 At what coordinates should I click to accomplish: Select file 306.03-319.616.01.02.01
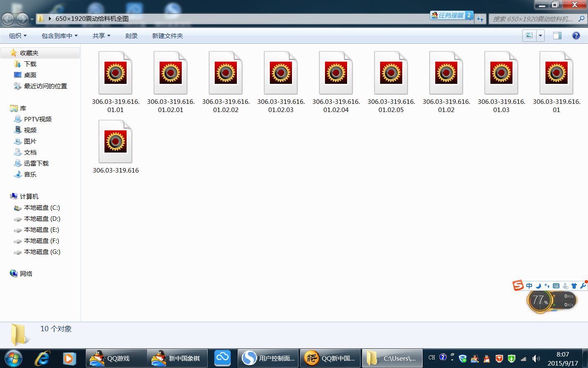(171, 82)
